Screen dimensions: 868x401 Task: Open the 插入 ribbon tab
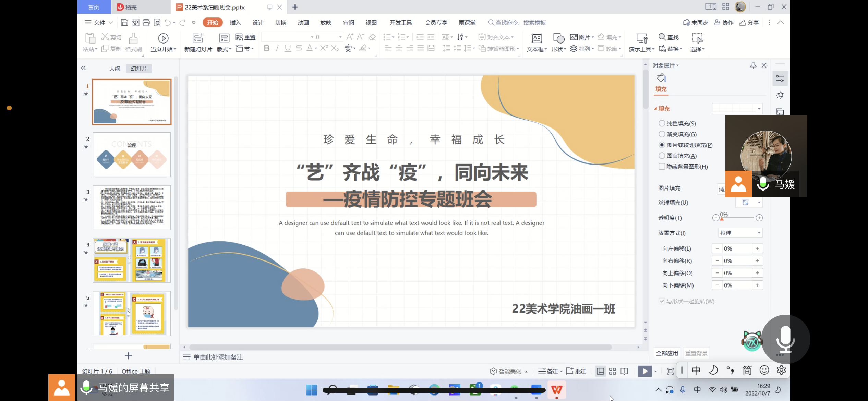(x=235, y=23)
